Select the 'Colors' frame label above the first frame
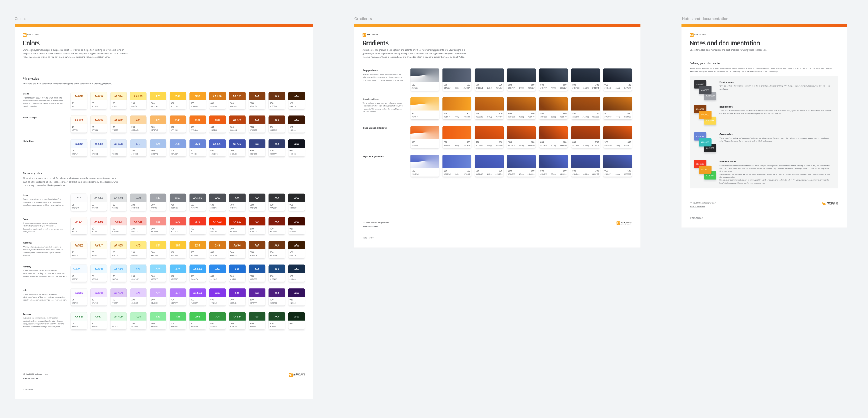The width and height of the screenshot is (868, 418). 20,19
